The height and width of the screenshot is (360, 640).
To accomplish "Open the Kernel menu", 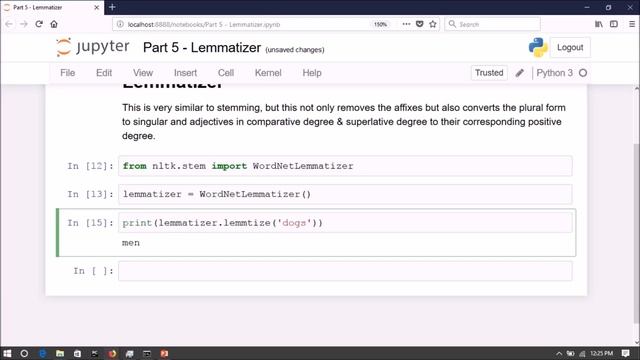I will click(x=268, y=73).
